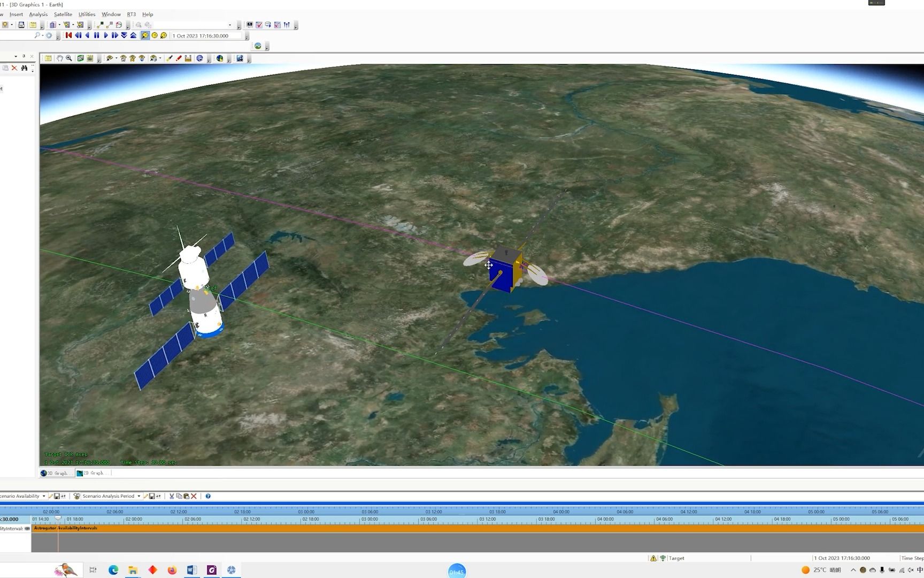924x578 pixels.
Task: Click the red pencil annotation tool
Action: pyautogui.click(x=179, y=58)
